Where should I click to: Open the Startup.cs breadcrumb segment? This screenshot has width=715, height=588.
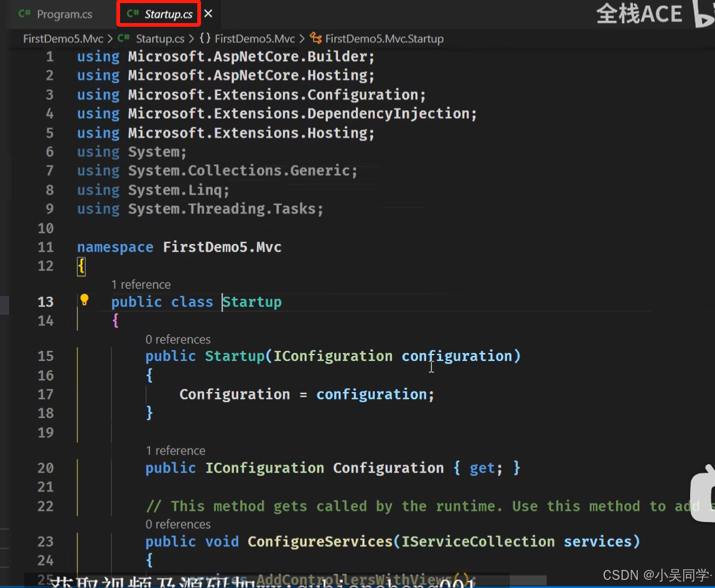click(x=159, y=39)
